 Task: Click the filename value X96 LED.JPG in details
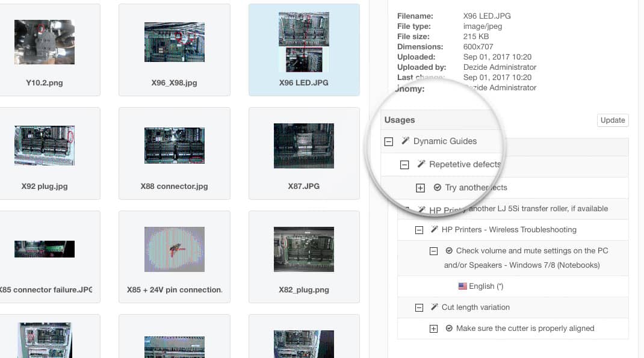tap(487, 16)
